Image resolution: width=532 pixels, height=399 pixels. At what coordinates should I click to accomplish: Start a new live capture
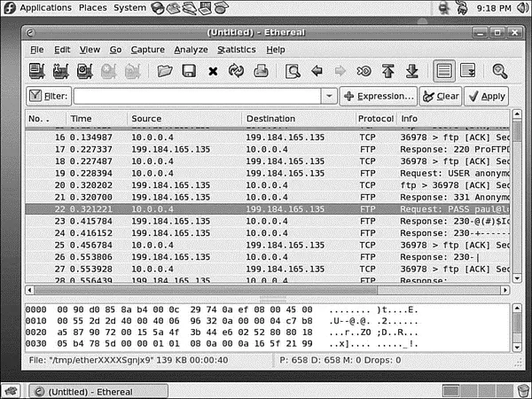point(85,71)
